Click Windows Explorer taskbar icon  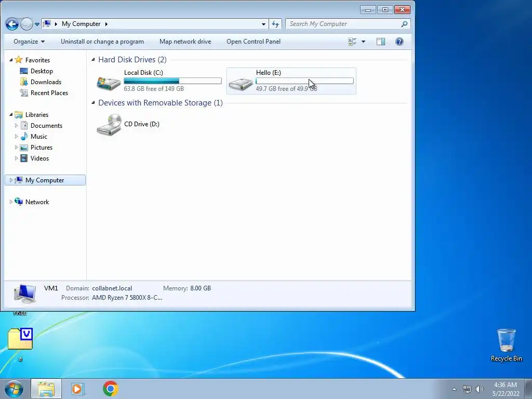coord(46,389)
